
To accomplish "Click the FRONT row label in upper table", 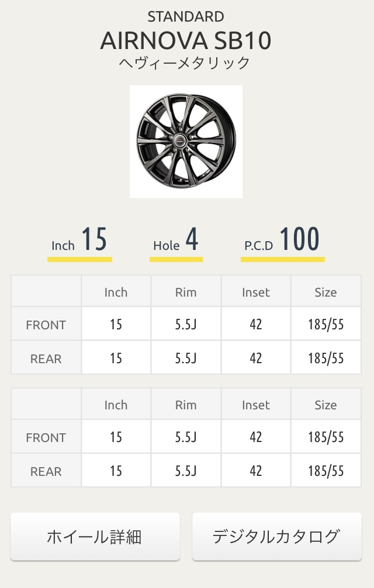I will coord(46,325).
